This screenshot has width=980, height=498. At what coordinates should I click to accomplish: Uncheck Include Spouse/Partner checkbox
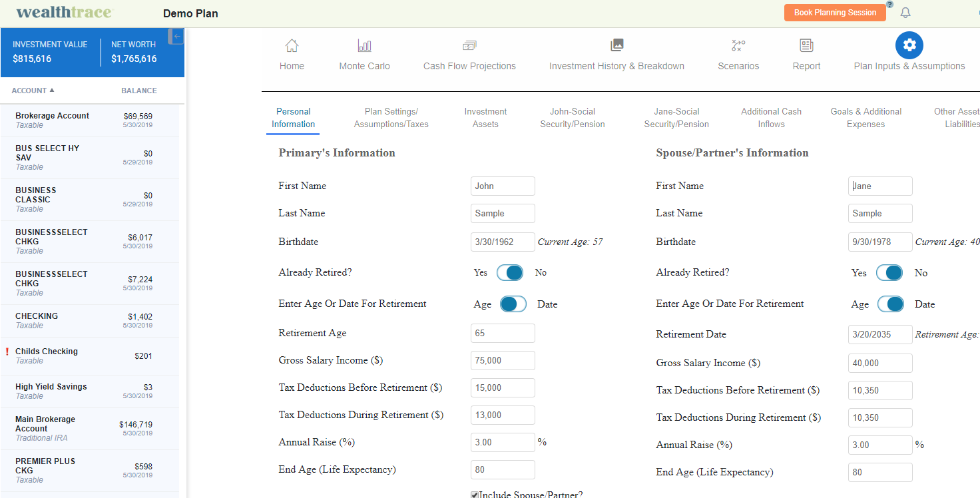475,495
